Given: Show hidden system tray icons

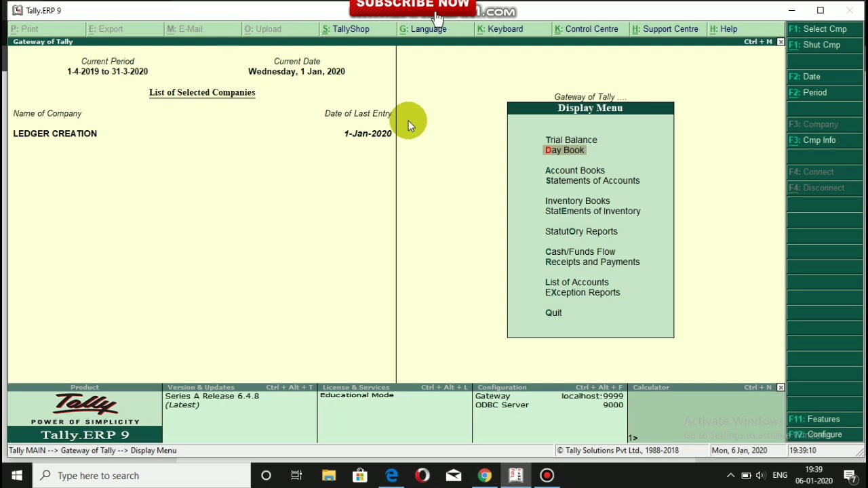Looking at the screenshot, I should click(x=730, y=475).
